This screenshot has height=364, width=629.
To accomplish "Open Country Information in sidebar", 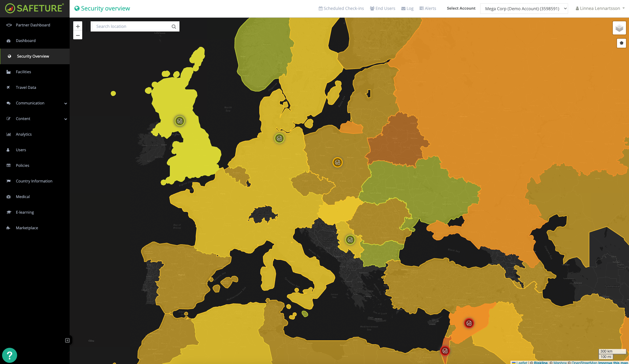I will [x=34, y=181].
